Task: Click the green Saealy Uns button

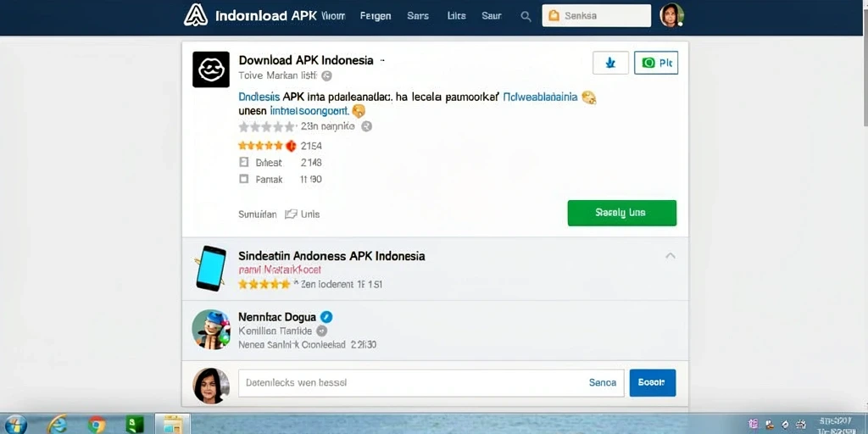Action: click(x=621, y=213)
